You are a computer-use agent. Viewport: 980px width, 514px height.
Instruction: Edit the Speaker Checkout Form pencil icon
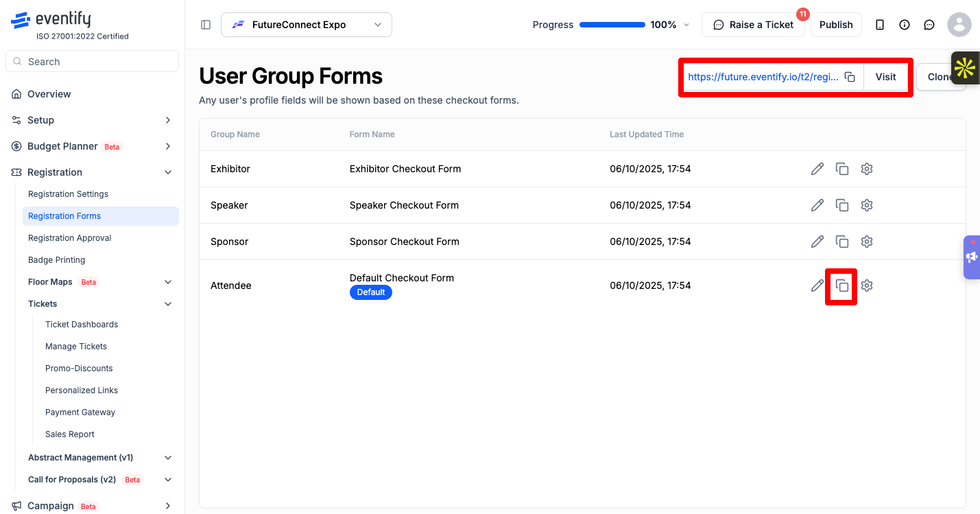pyautogui.click(x=817, y=205)
